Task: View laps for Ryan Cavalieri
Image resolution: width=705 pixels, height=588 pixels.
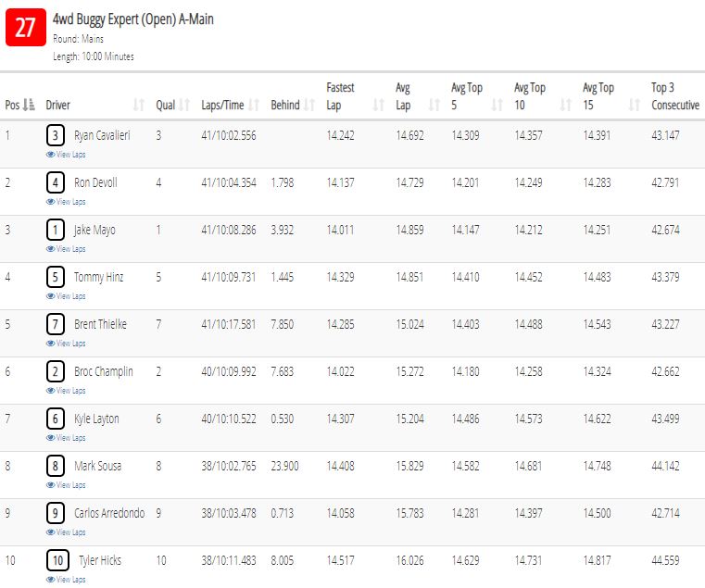Action: point(66,155)
